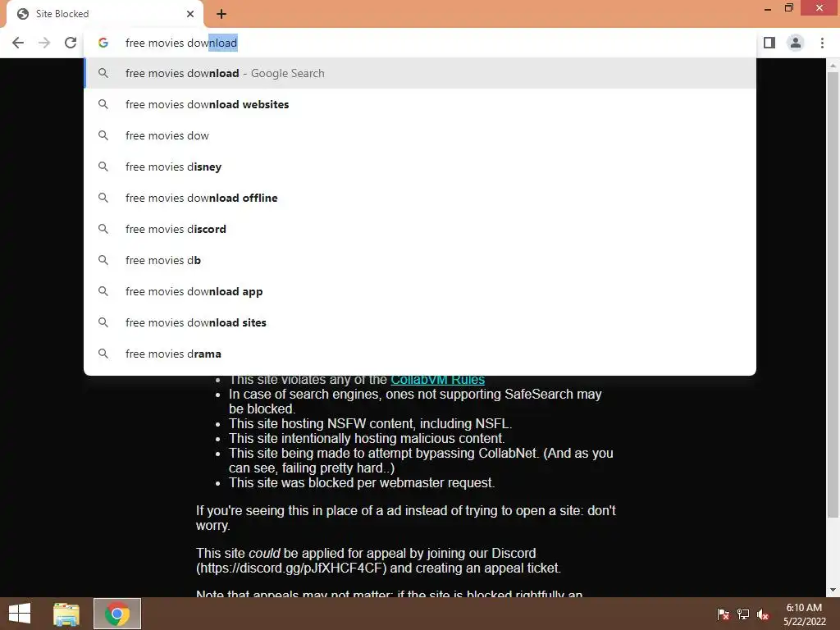Close the Site Blocked tab
Image resolution: width=840 pixels, height=630 pixels.
(x=190, y=14)
